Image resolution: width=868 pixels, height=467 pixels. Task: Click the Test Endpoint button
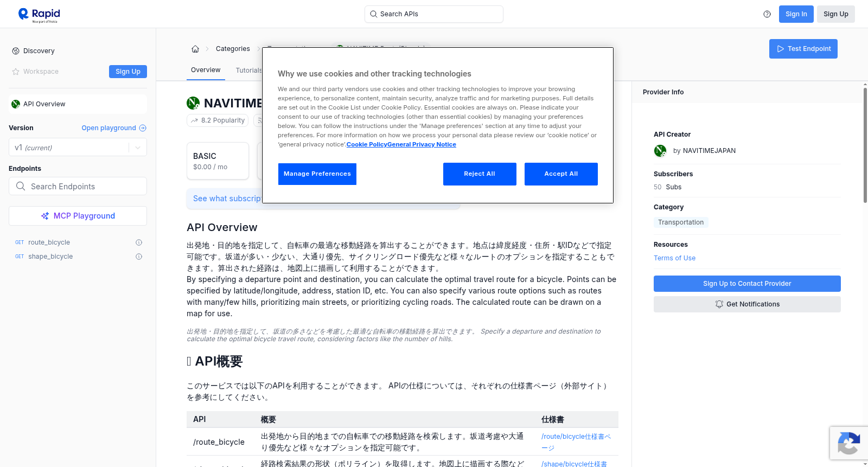point(803,49)
